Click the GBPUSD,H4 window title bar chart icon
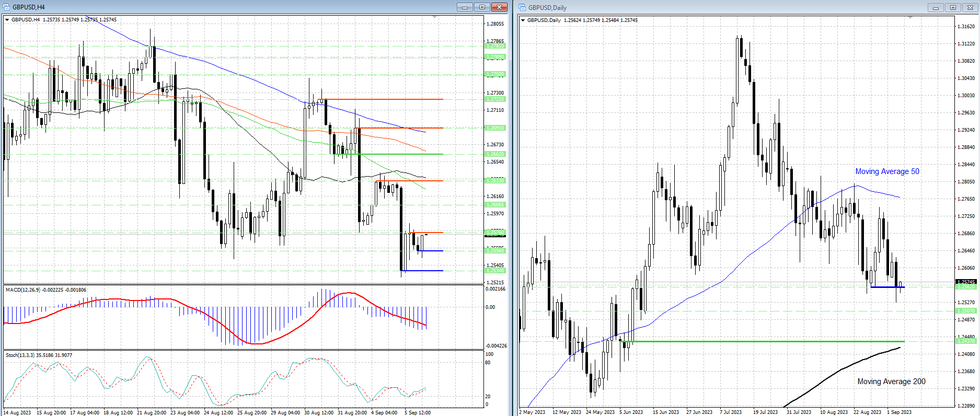The height and width of the screenshot is (416, 980). click(7, 7)
